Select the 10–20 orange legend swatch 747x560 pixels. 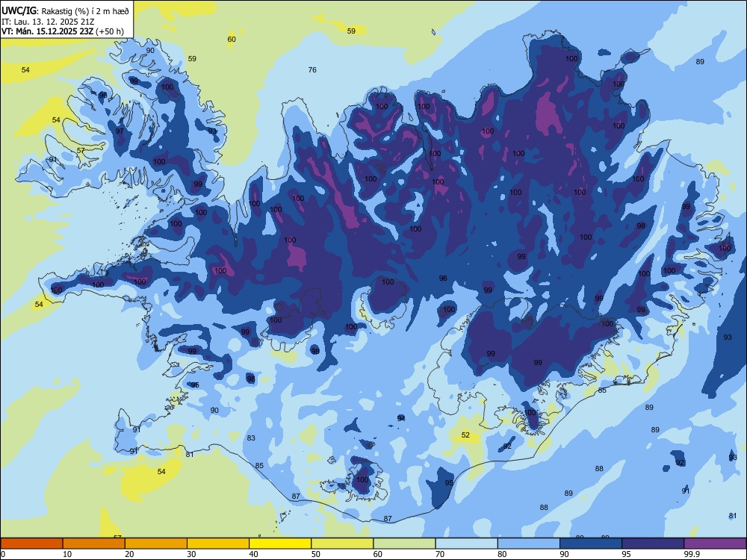tap(94, 544)
